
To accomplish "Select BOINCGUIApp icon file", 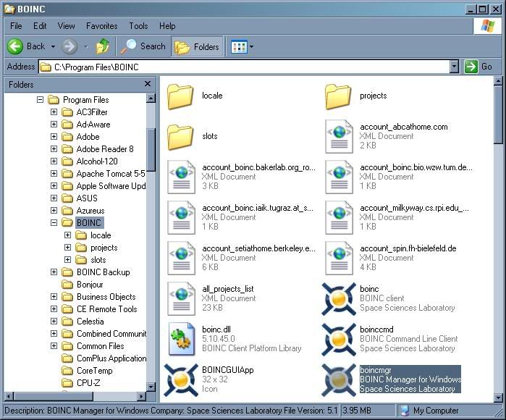I will 181,380.
